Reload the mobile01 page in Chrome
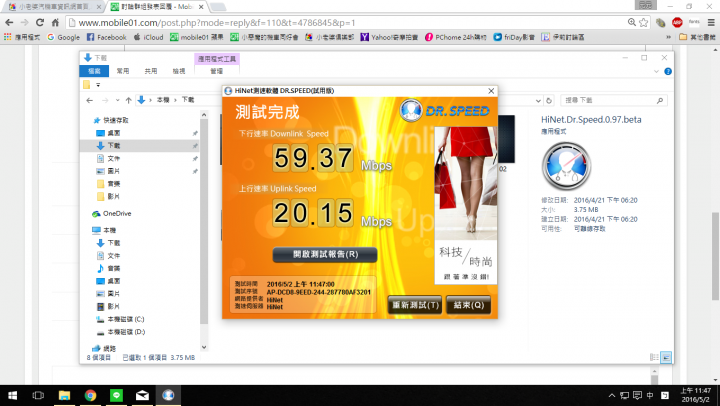Screen dimensions: 720x406 pyautogui.click(x=40, y=23)
